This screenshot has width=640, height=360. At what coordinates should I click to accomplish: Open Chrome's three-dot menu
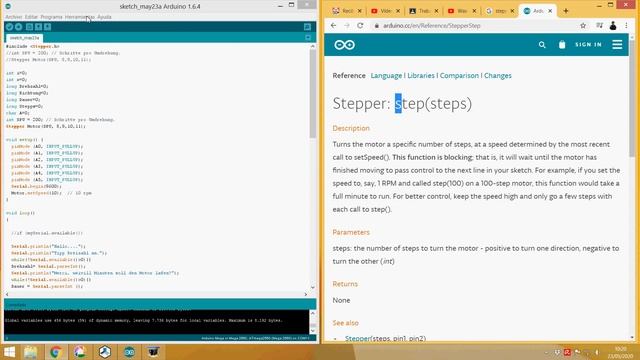point(626,25)
